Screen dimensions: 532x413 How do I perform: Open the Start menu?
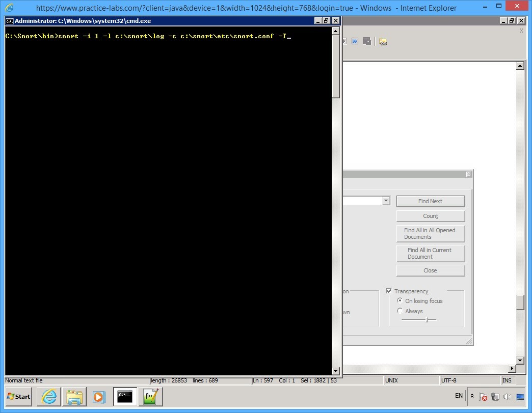(18, 396)
